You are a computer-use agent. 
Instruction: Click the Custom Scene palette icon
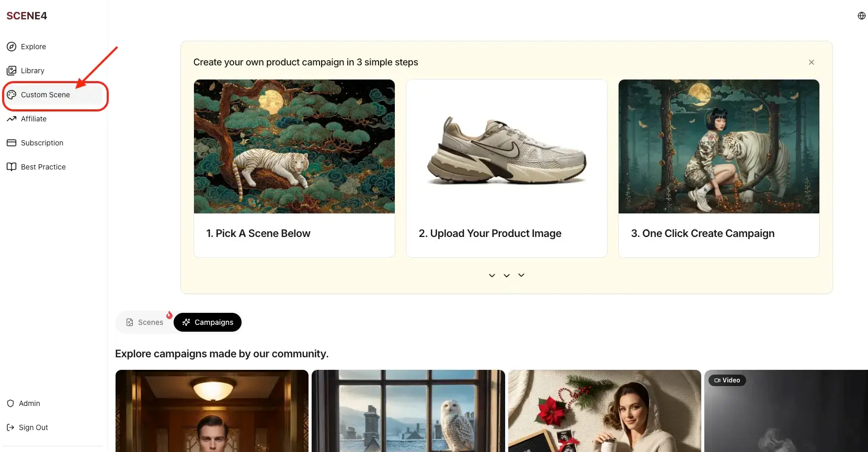(12, 95)
